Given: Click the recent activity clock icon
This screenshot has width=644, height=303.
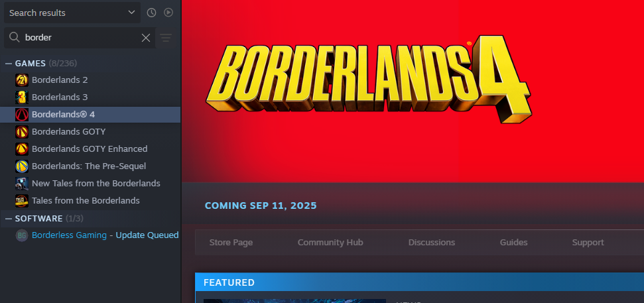Looking at the screenshot, I should 152,13.
